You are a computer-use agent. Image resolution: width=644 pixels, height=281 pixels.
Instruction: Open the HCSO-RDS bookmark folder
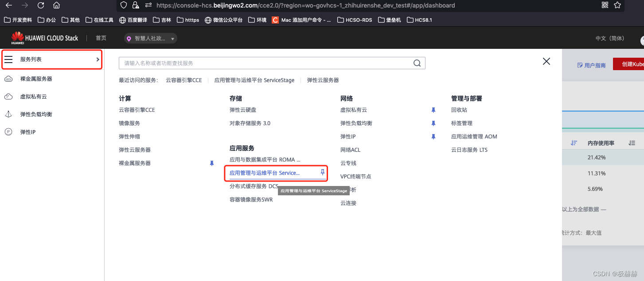[355, 20]
